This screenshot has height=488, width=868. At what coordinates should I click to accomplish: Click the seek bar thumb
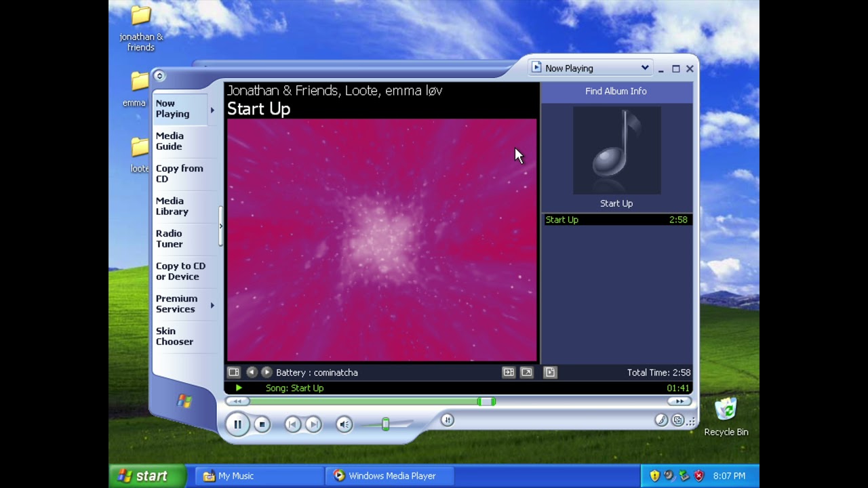coord(486,402)
